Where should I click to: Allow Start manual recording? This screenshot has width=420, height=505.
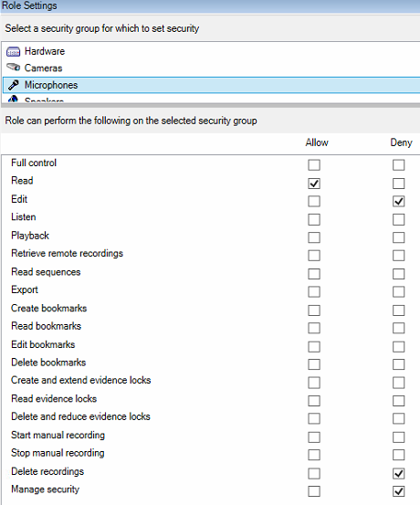(x=314, y=437)
